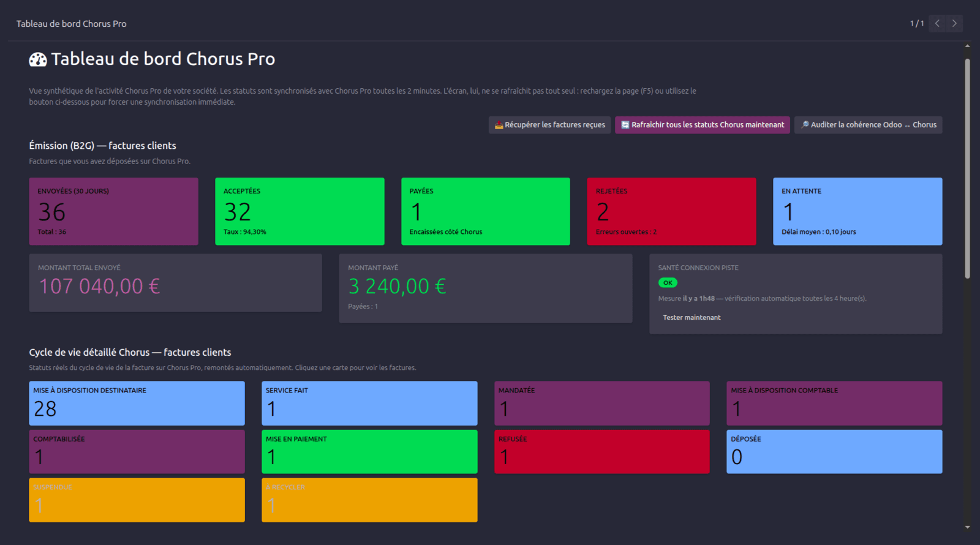Click the Payées : 1 text
The height and width of the screenshot is (545, 980).
coord(363,306)
